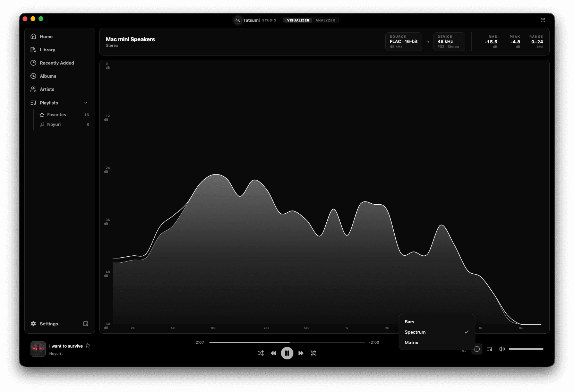574x392 pixels.
Task: Click the song title 'I want to survive'
Action: click(x=66, y=346)
